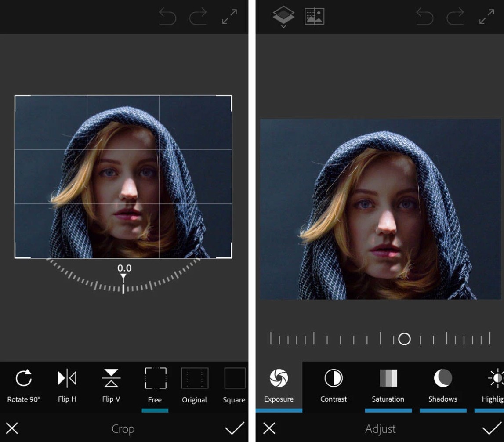Pick the Shadows adjustment
The width and height of the screenshot is (504, 442).
(442, 385)
